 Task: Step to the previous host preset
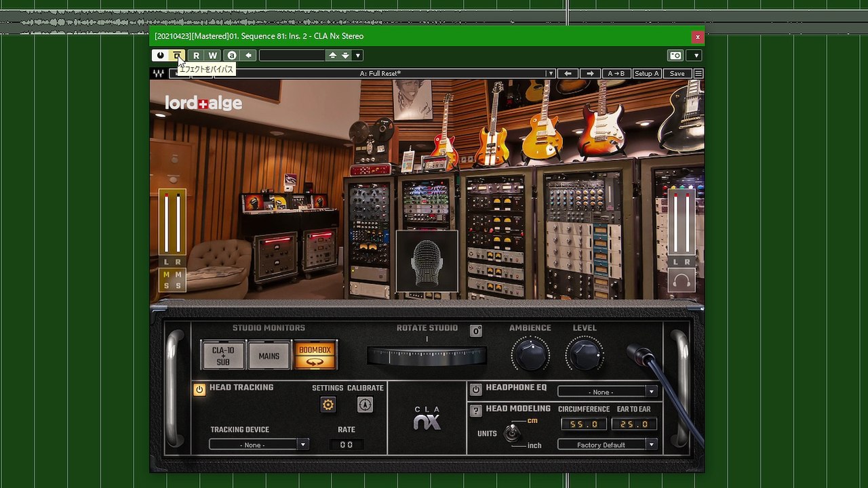coord(332,56)
